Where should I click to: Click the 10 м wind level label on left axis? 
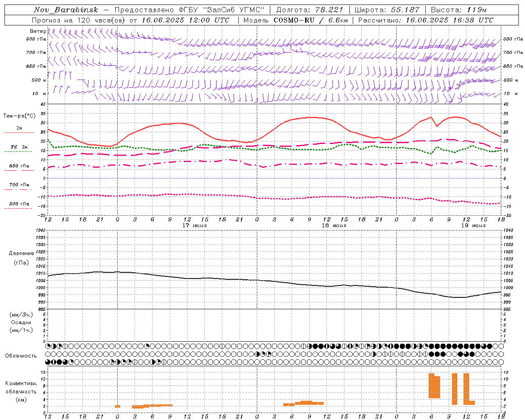(39, 94)
